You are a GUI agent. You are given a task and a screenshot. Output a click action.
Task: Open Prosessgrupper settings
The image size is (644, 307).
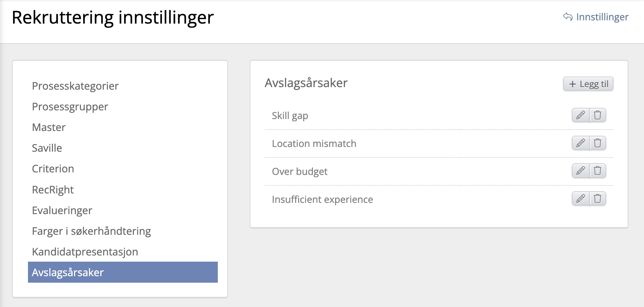(x=70, y=107)
